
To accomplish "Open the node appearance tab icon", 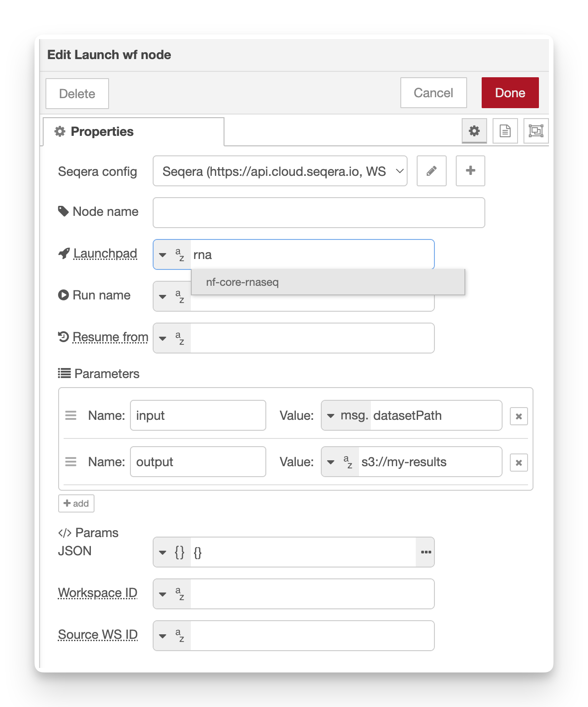I will [x=536, y=131].
